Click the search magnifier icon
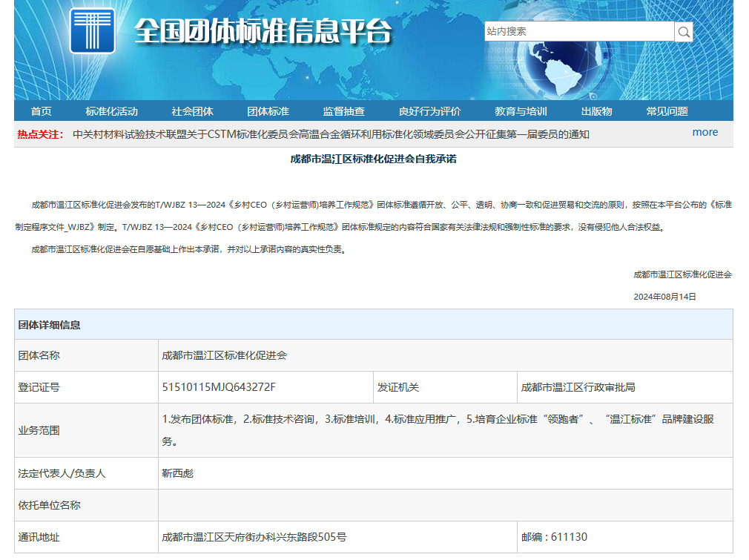Viewport: 749px width, 560px height. pos(682,32)
